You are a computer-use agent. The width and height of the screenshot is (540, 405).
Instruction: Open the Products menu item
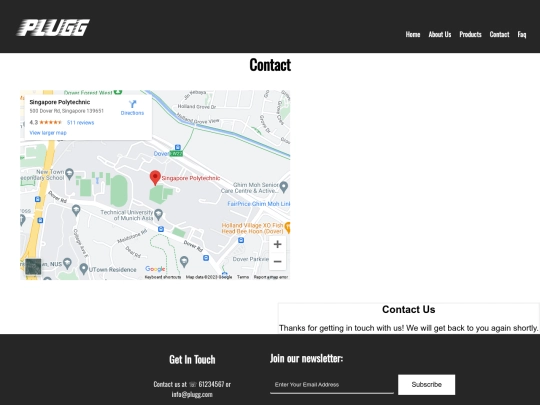click(x=470, y=34)
